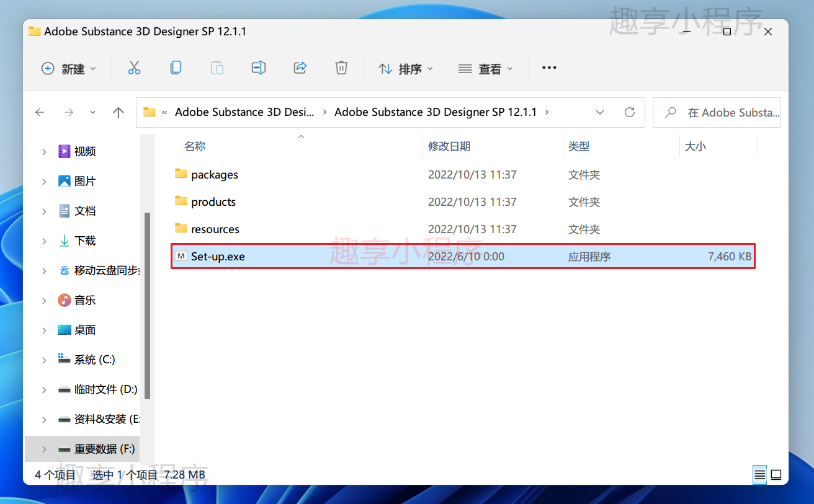Select 文档 in navigation pane
The width and height of the screenshot is (814, 504).
click(x=85, y=211)
